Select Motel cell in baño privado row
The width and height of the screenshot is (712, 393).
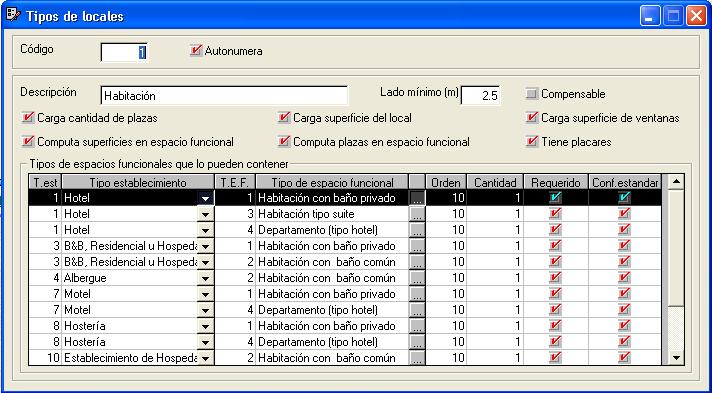coord(130,294)
